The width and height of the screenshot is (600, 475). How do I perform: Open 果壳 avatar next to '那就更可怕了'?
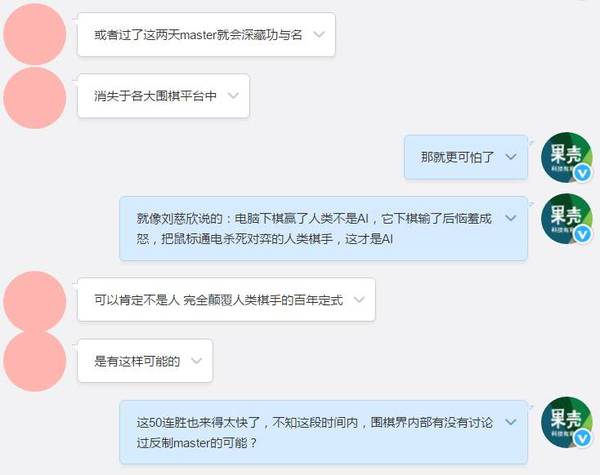click(567, 157)
